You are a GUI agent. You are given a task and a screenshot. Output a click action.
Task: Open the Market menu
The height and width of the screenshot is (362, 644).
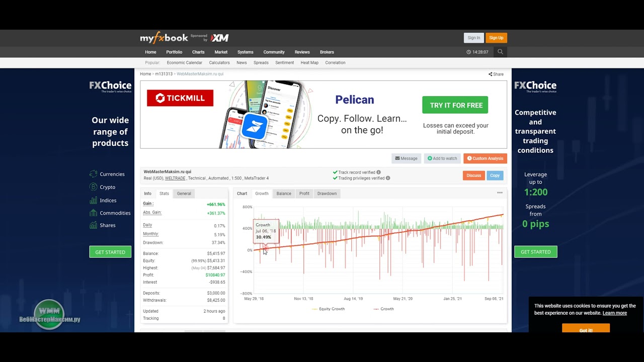(x=221, y=52)
